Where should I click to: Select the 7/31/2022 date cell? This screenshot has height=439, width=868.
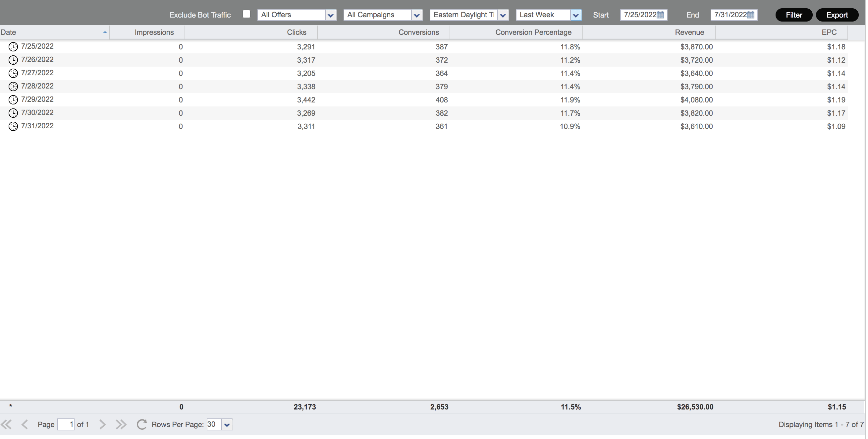pyautogui.click(x=37, y=126)
